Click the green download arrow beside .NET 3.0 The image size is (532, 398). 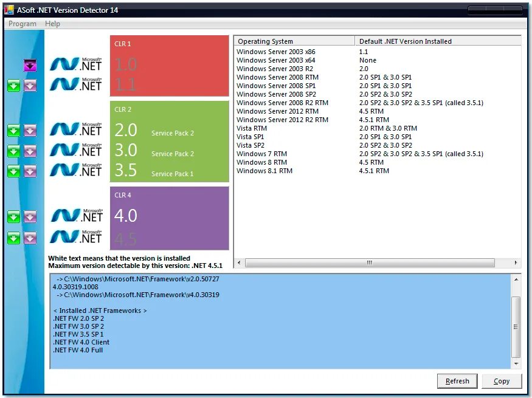13,151
